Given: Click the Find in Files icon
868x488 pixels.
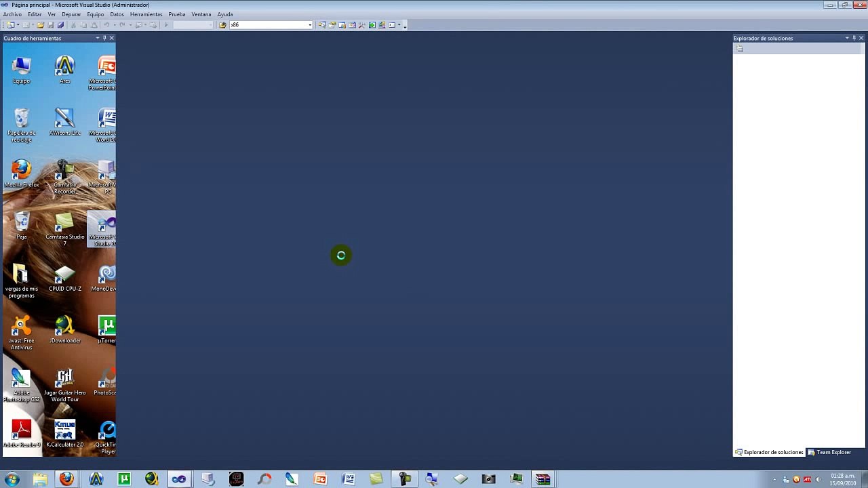Looking at the screenshot, I should [222, 24].
